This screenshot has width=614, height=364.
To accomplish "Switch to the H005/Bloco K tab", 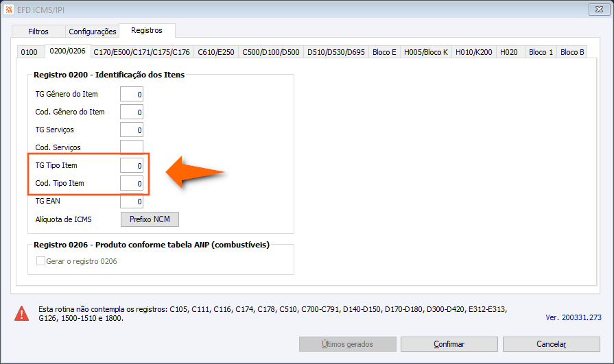I will click(425, 52).
